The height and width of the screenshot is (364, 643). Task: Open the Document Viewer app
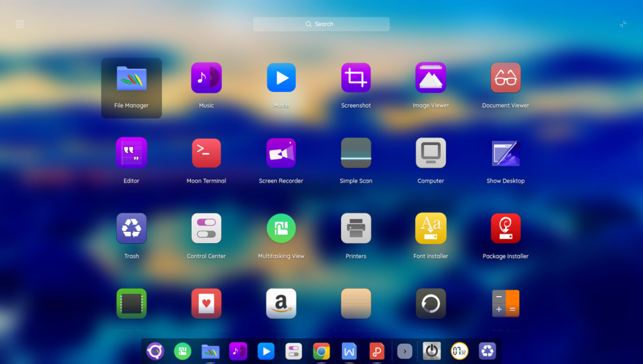(x=505, y=78)
